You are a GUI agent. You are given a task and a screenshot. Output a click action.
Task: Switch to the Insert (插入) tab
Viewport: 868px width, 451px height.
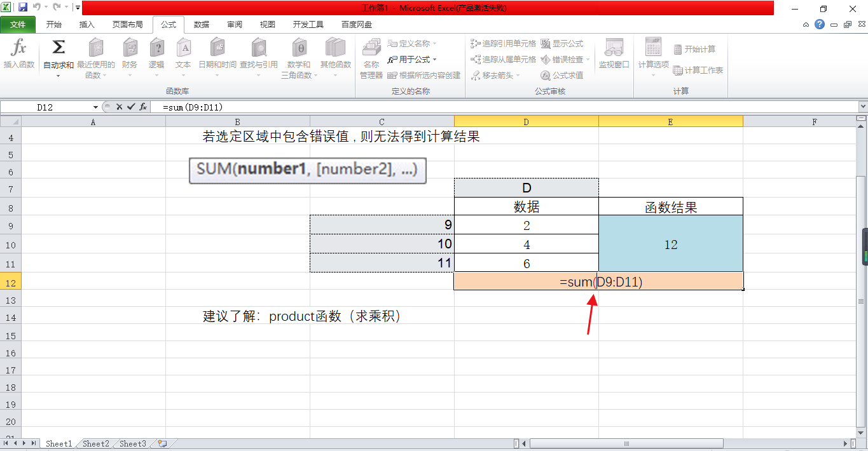click(86, 25)
